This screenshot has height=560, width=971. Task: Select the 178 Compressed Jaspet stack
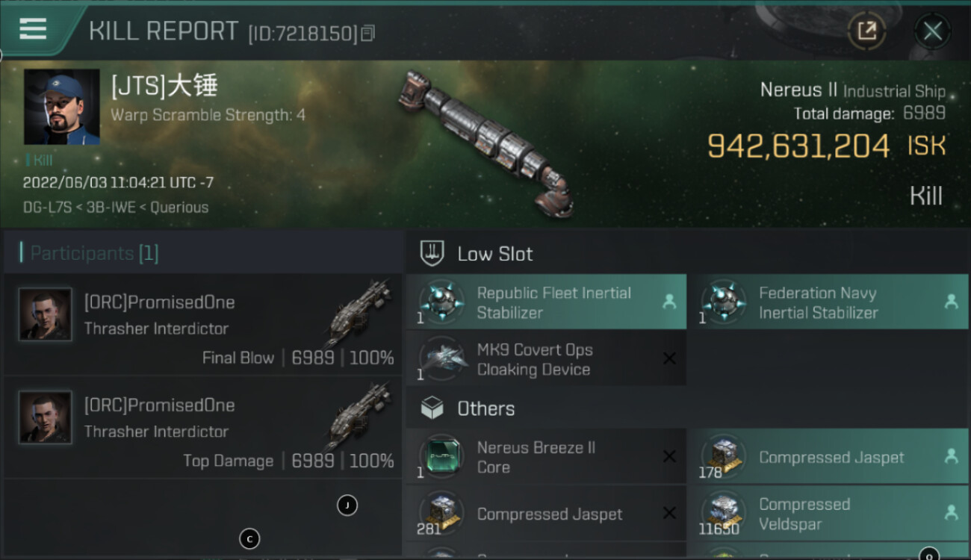(x=828, y=457)
